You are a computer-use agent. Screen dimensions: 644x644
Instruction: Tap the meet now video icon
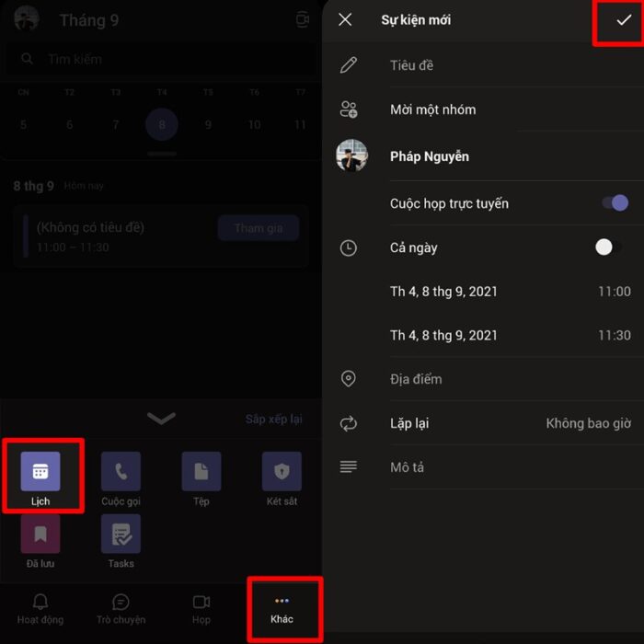coord(303,19)
